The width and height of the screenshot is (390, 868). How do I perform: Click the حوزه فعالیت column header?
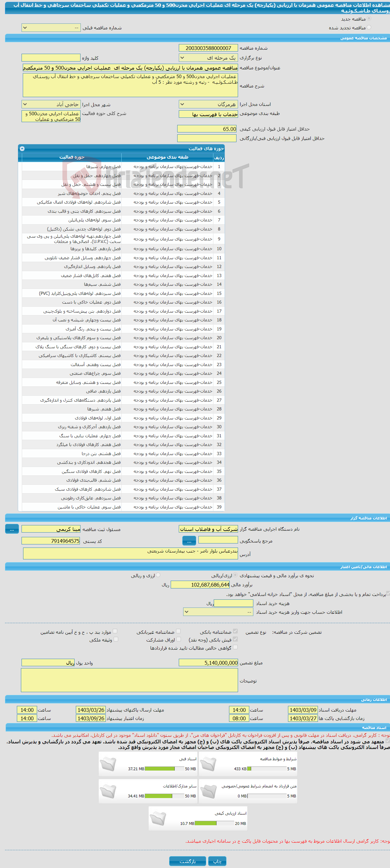click(72, 157)
